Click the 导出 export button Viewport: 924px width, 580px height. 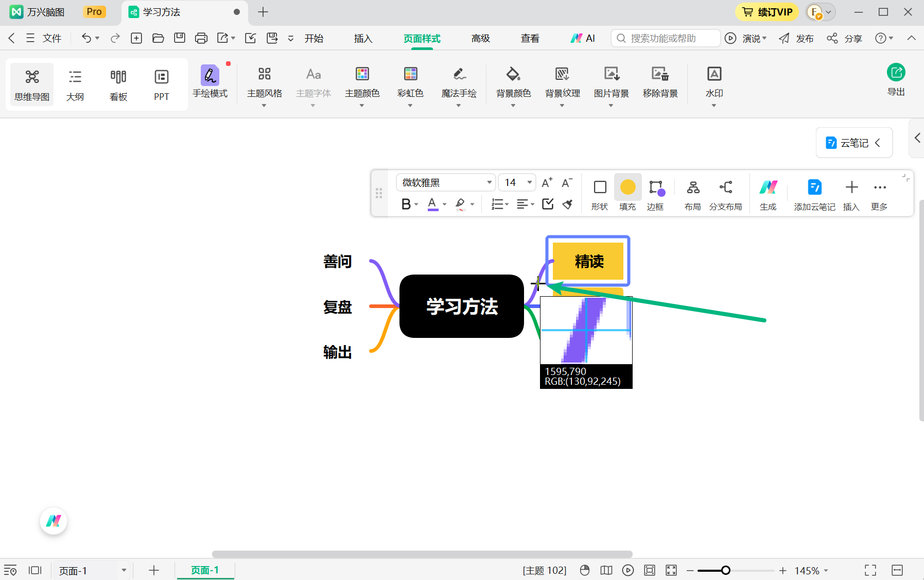coord(896,79)
